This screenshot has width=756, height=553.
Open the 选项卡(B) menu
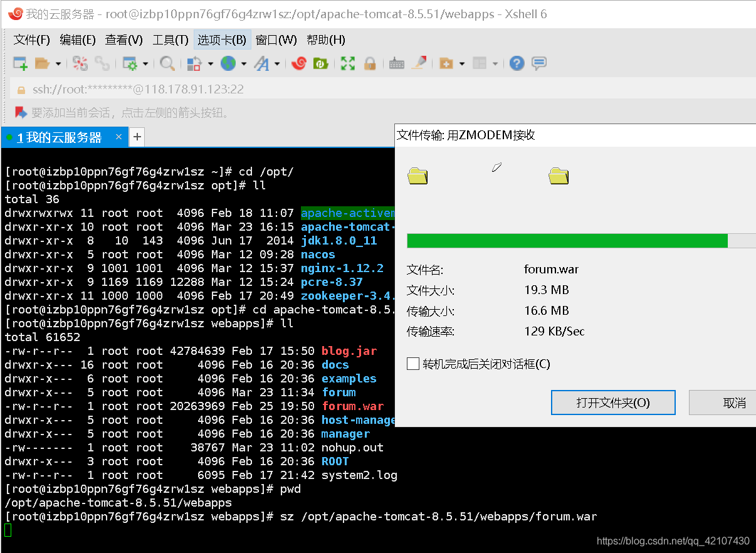tap(222, 40)
